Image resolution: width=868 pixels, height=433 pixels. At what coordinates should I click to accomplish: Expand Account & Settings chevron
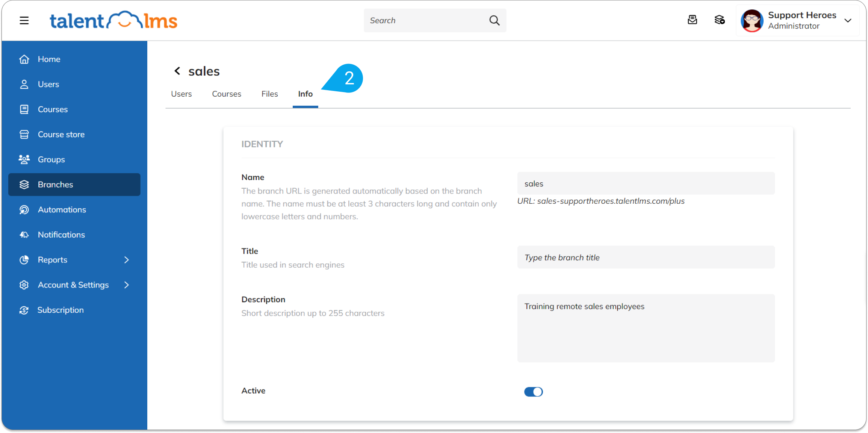[x=127, y=285]
